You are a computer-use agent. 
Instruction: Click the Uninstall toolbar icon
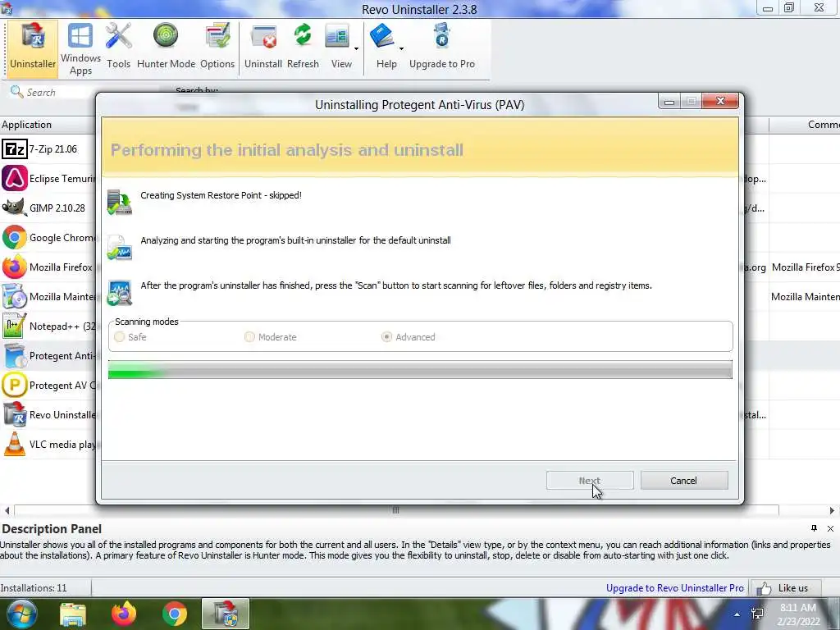point(263,47)
